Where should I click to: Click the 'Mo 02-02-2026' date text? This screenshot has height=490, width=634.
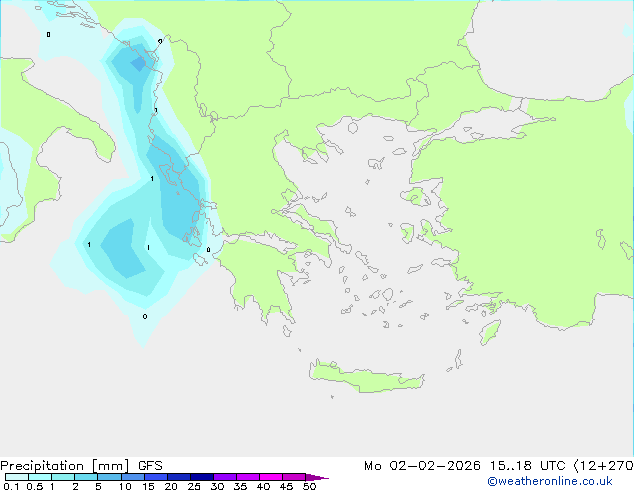coord(422,466)
